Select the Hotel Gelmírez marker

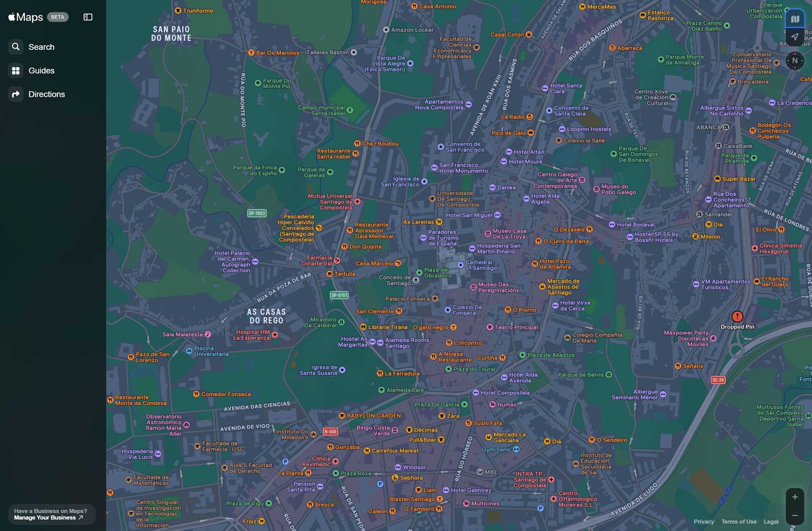pos(446,490)
